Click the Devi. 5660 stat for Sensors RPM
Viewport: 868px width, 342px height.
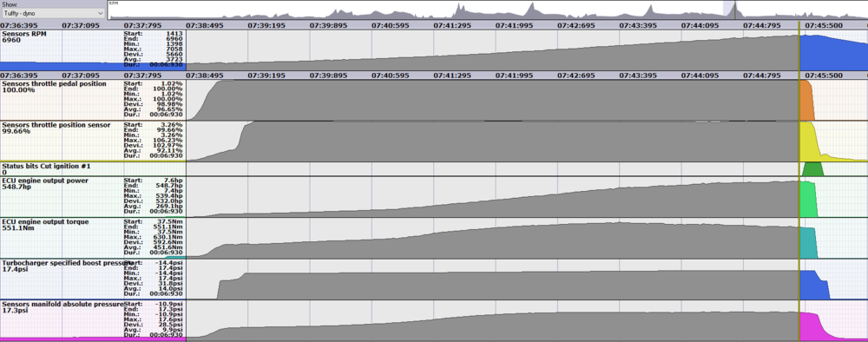coord(154,54)
